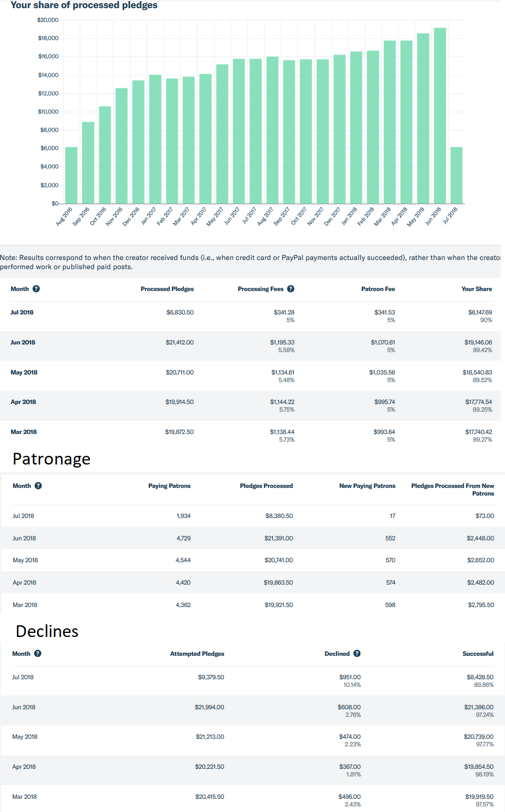Click the Processed Pledges column header

[167, 289]
